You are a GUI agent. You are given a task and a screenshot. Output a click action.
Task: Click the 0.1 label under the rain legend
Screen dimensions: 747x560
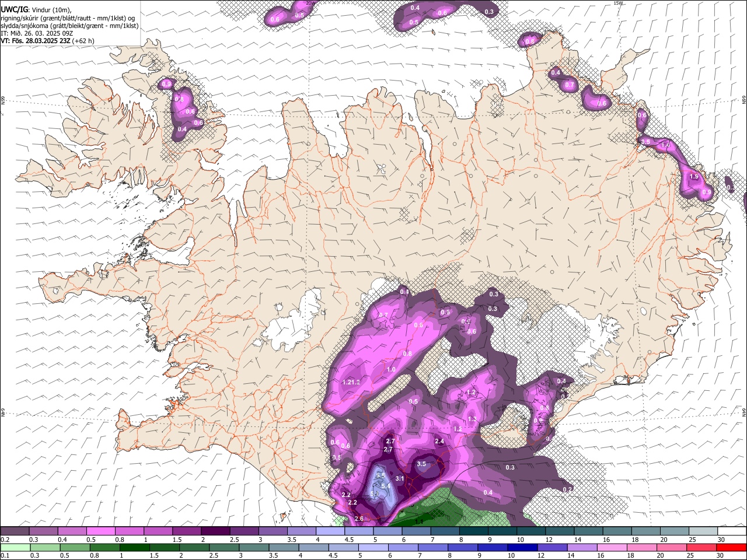[x=4, y=555]
